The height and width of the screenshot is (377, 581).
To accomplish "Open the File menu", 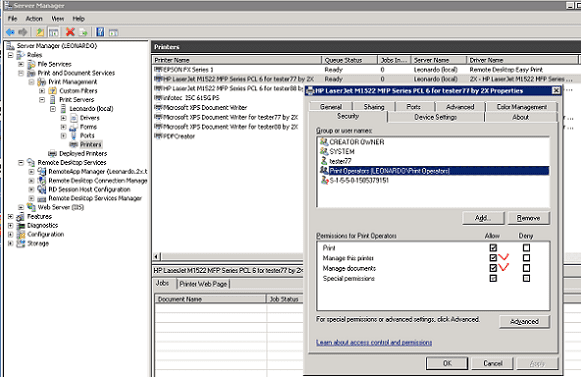I will tap(12, 19).
